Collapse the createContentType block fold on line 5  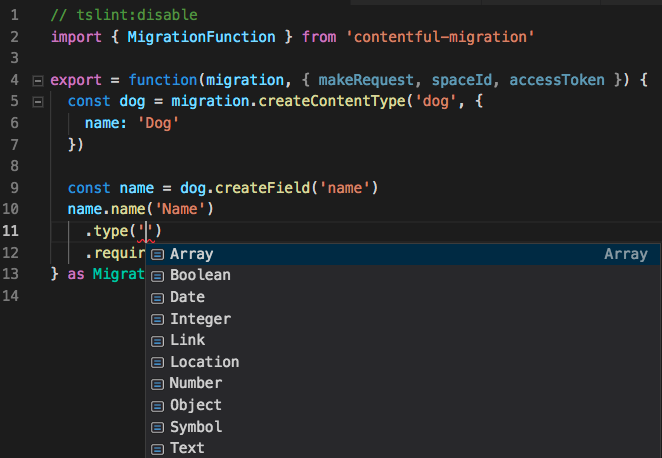(38, 102)
